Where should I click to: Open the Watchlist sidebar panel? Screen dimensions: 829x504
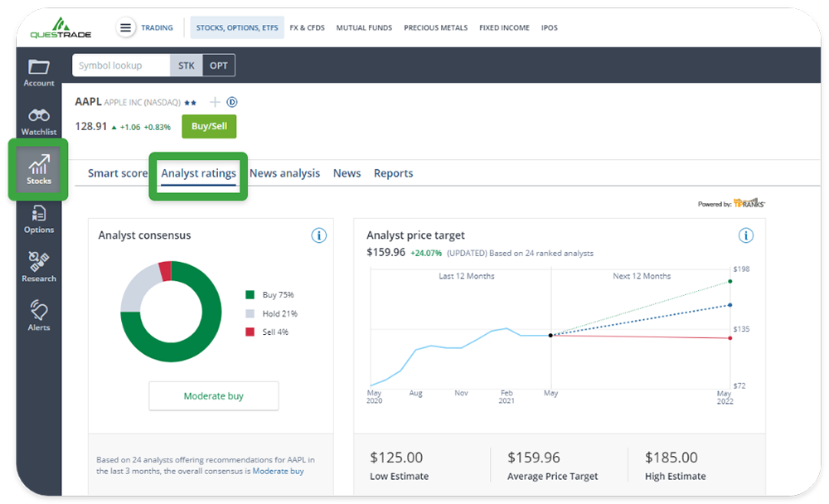(38, 123)
